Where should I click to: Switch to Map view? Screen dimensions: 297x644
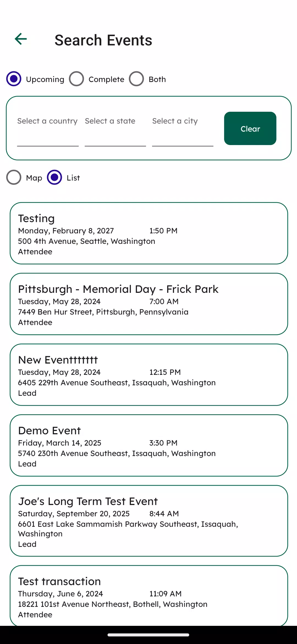[x=14, y=178]
